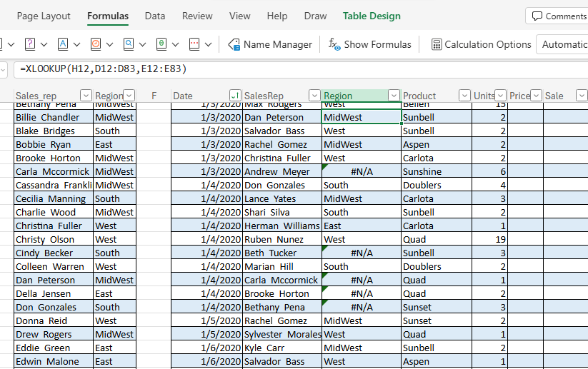Open the Help tab
Screen dimensions: 588x369
point(277,16)
